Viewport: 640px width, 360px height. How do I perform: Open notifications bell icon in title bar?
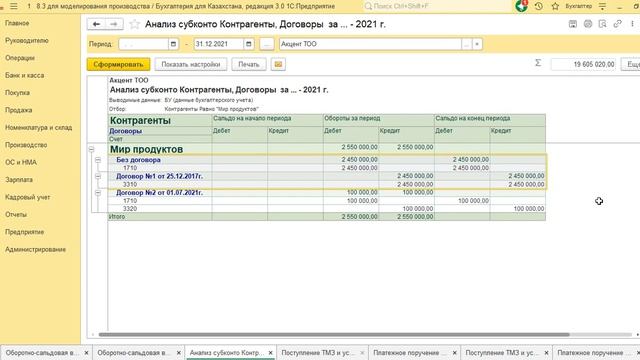521,6
